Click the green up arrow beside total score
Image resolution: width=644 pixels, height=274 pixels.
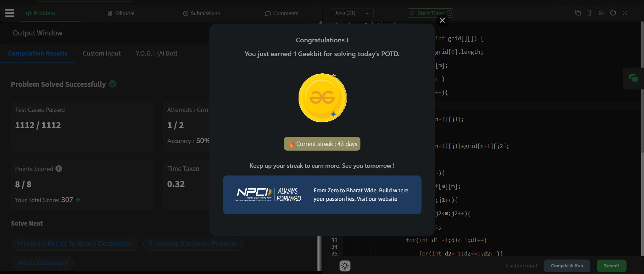click(x=78, y=200)
